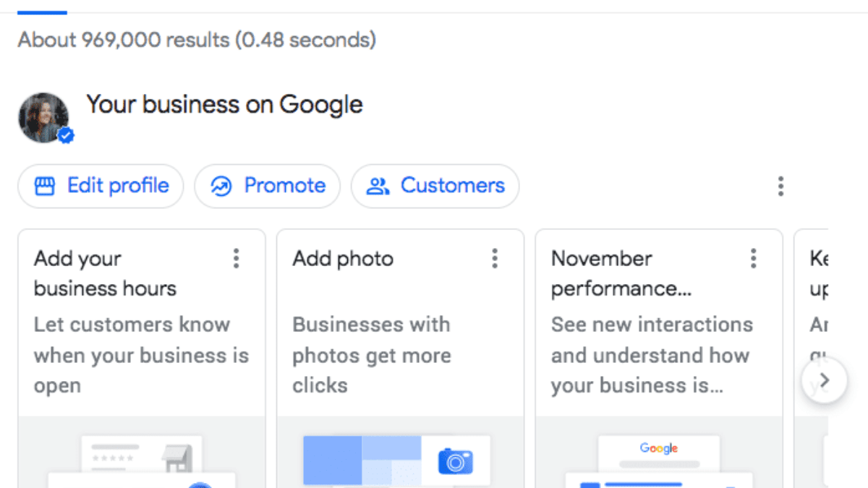Screen dimensions: 868x488
Task: Open the profile photo avatar
Action: click(x=43, y=117)
